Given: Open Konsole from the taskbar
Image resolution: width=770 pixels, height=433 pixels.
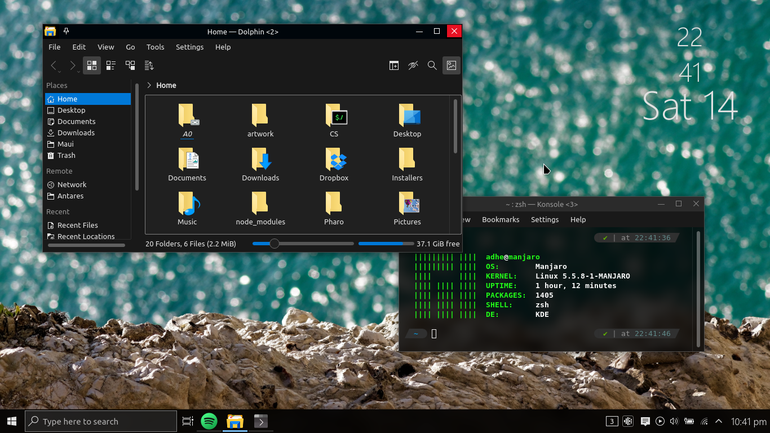Looking at the screenshot, I should 261,421.
